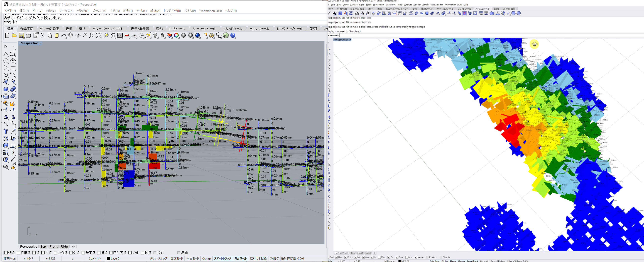Toggle the 無効 osnap checkbox
The height and width of the screenshot is (262, 644).
(x=179, y=253)
